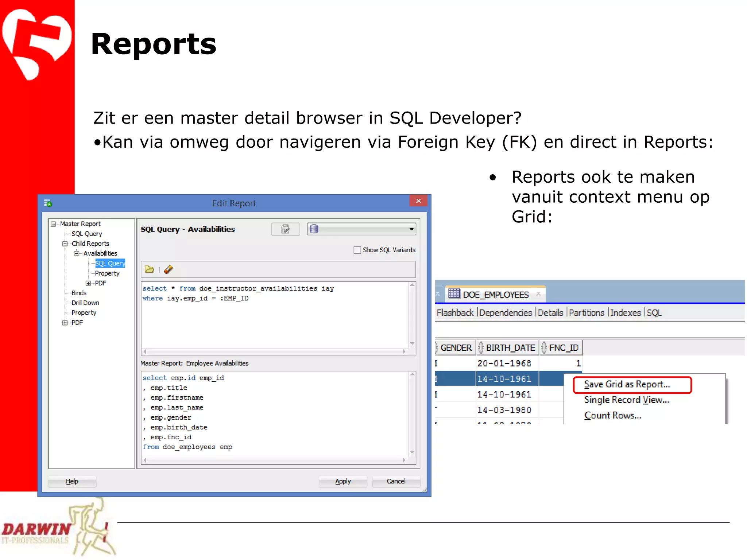Click the eraser clear icon
Image resolution: width=747 pixels, height=560 pixels.
[169, 269]
